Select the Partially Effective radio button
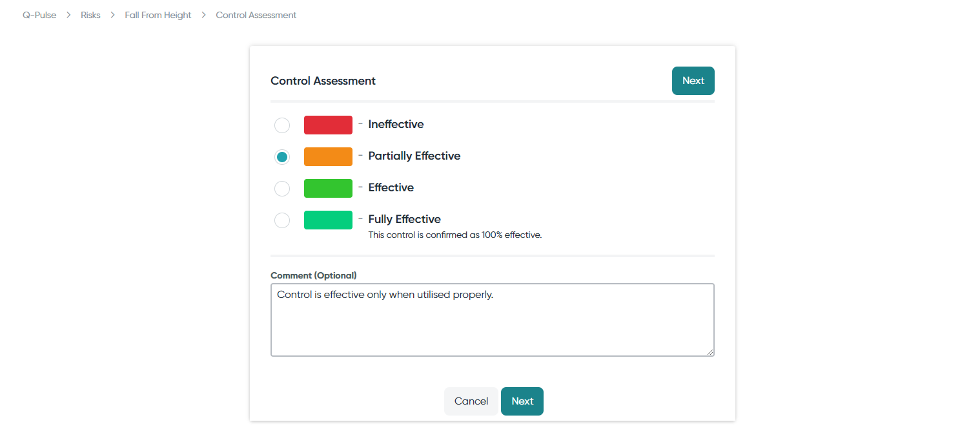 (x=282, y=156)
